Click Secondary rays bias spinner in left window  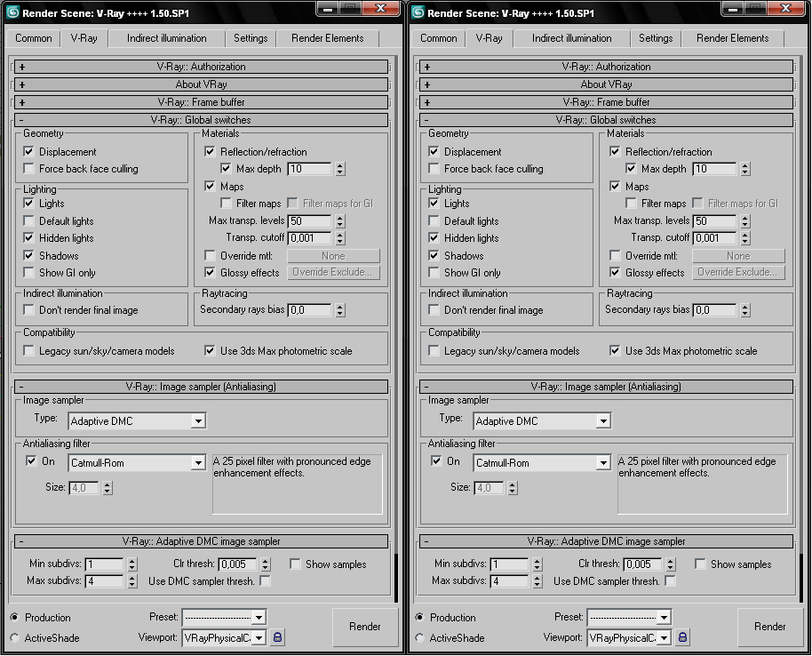point(339,310)
